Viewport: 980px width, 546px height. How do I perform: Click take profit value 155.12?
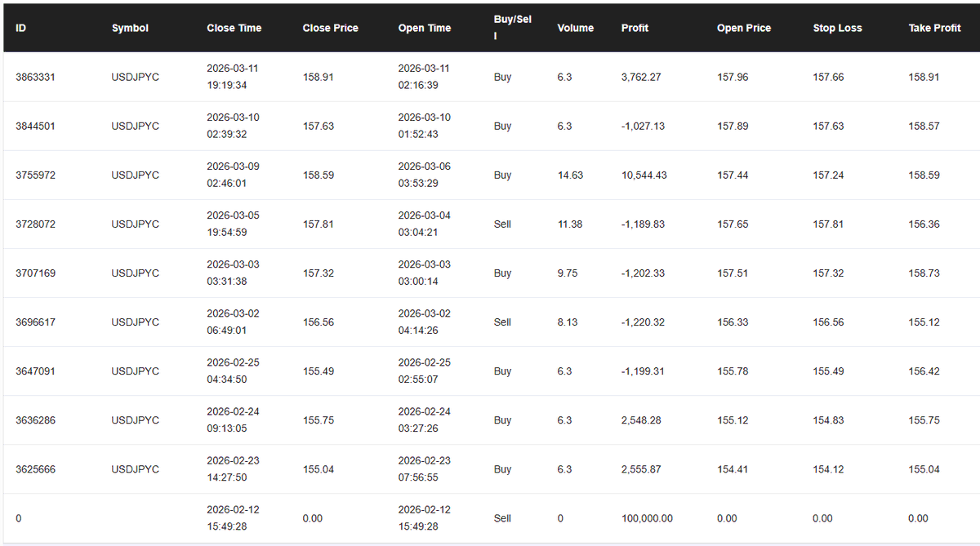coord(924,322)
